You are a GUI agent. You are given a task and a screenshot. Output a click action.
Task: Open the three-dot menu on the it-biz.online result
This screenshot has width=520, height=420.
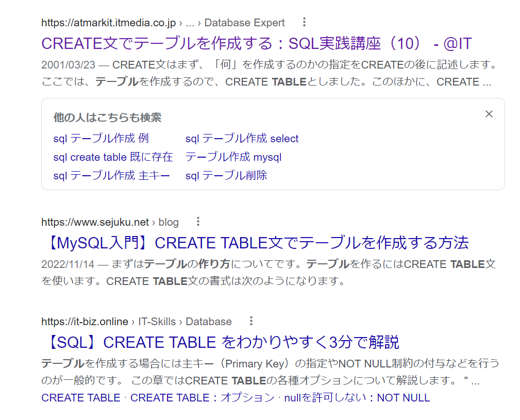coord(251,321)
